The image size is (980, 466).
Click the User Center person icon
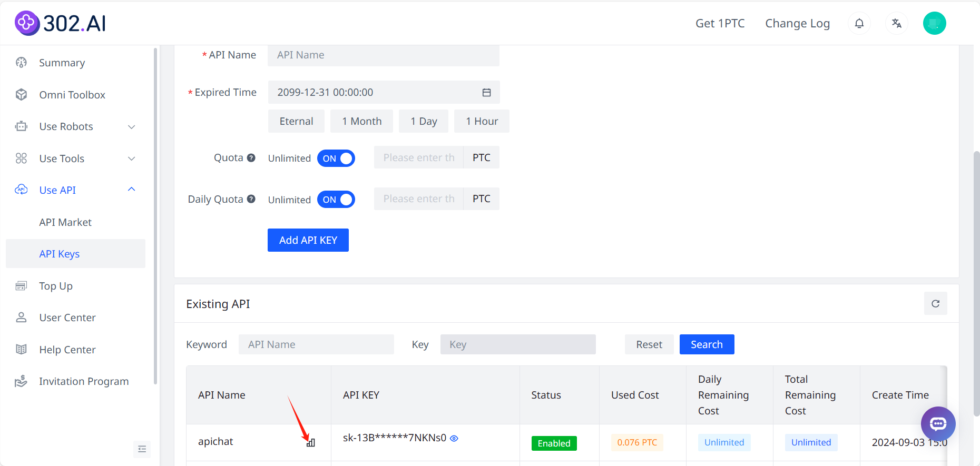point(21,318)
